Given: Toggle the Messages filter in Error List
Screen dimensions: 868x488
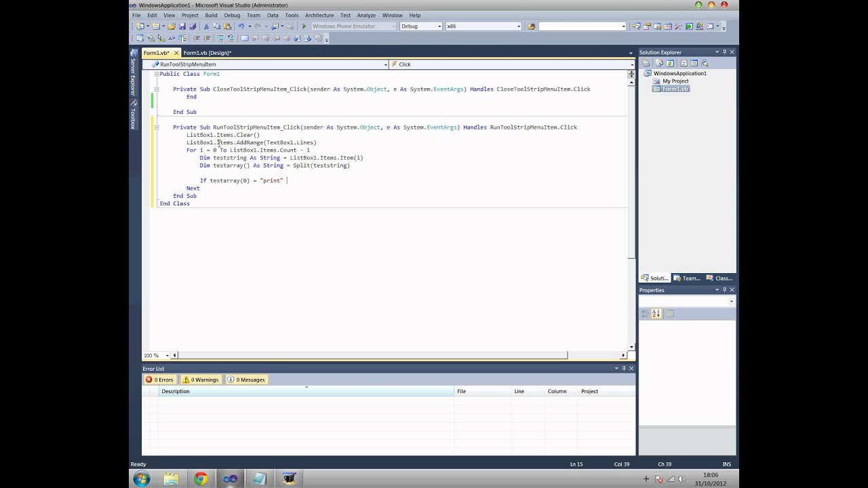Looking at the screenshot, I should (x=246, y=380).
